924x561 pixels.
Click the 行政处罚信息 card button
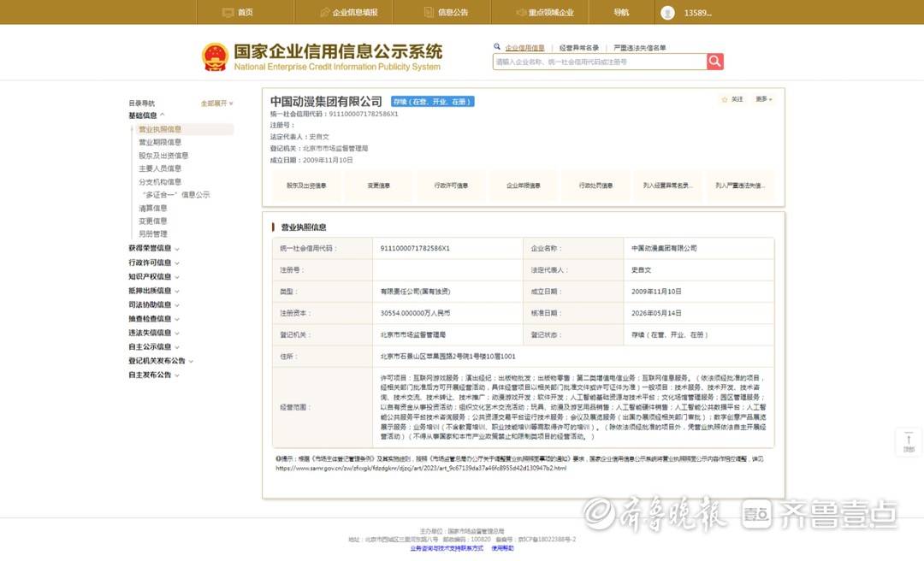coord(595,186)
